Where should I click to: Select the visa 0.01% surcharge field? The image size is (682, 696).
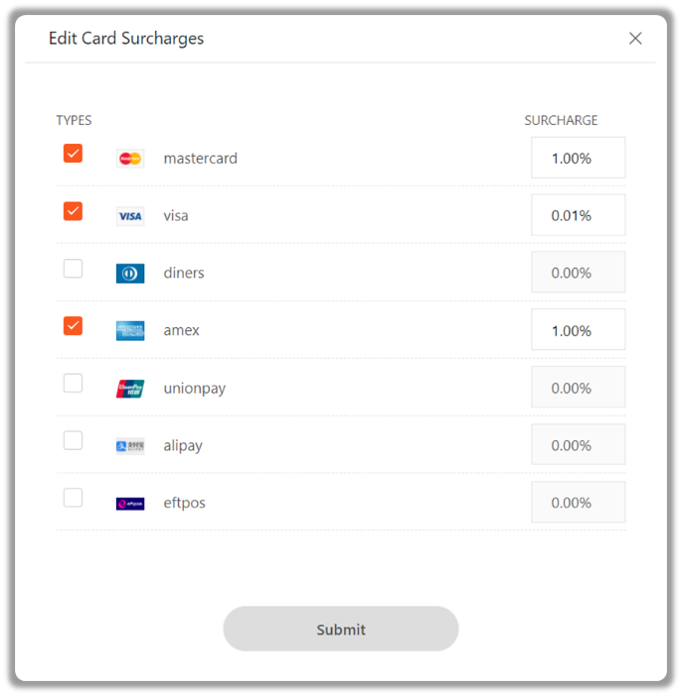(578, 215)
